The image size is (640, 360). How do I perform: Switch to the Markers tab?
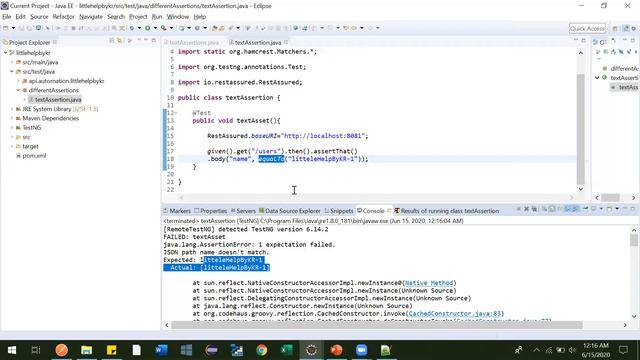[x=177, y=211]
